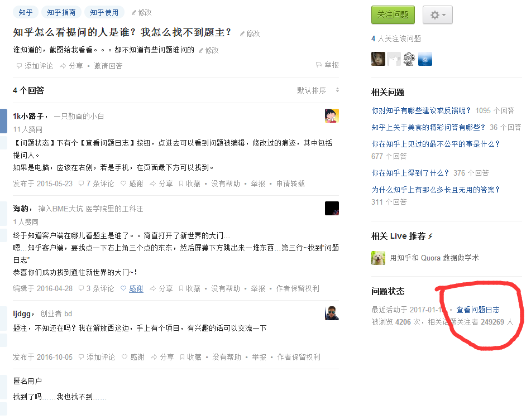
Task: Open related question 最不公平的事是什么
Action: 436,144
